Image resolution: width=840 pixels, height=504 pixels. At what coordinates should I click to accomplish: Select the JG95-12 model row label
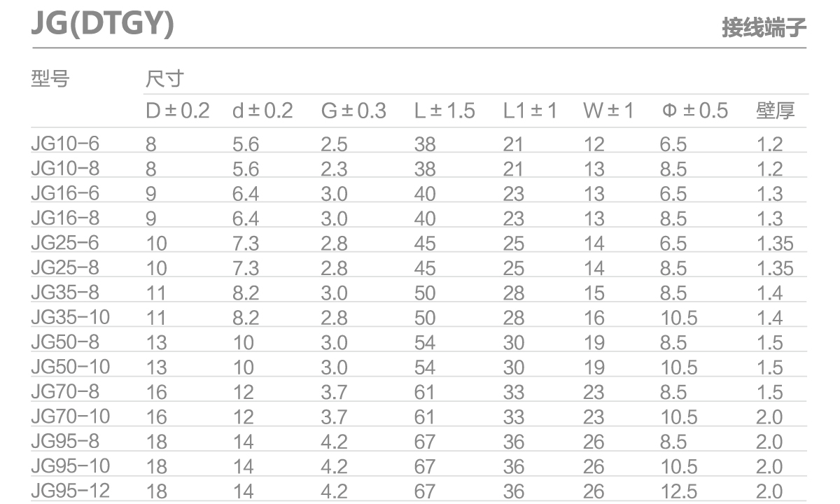click(71, 490)
